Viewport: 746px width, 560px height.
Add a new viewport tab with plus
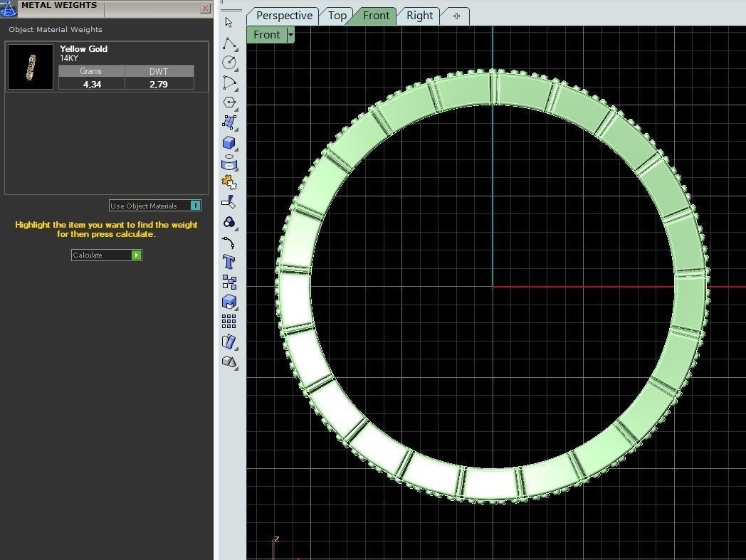tap(457, 16)
